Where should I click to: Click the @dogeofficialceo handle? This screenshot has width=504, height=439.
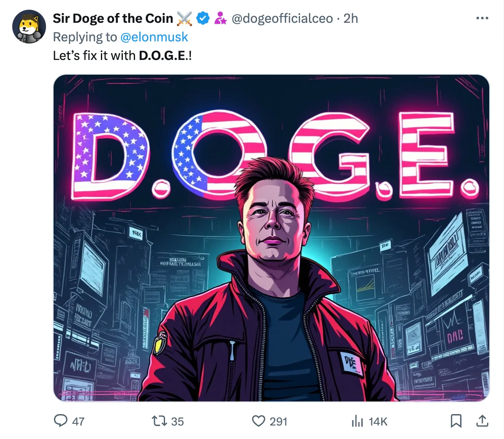click(282, 19)
